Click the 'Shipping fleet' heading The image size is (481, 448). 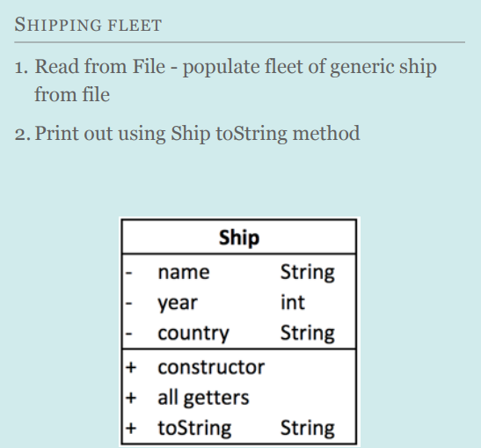(88, 25)
